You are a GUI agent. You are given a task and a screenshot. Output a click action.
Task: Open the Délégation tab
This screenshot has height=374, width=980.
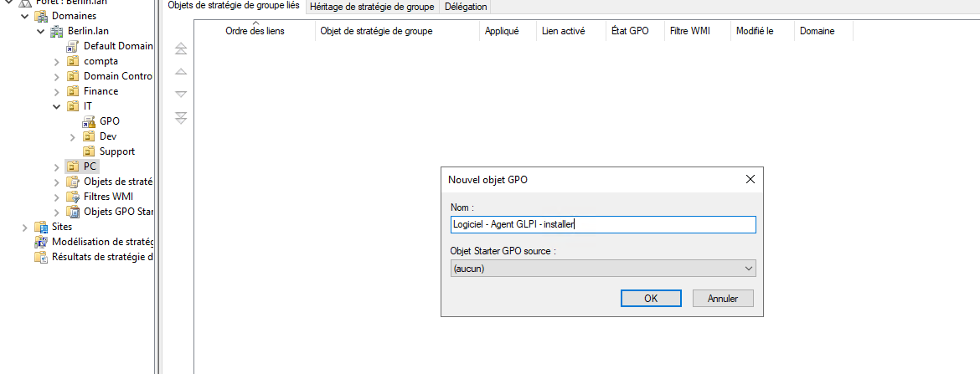(x=466, y=7)
